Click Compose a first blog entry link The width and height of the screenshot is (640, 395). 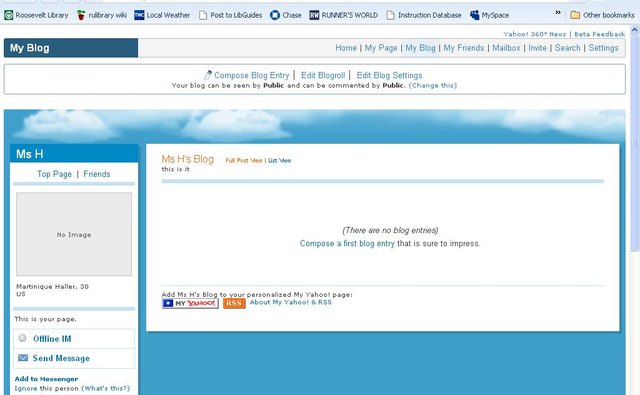coord(347,243)
